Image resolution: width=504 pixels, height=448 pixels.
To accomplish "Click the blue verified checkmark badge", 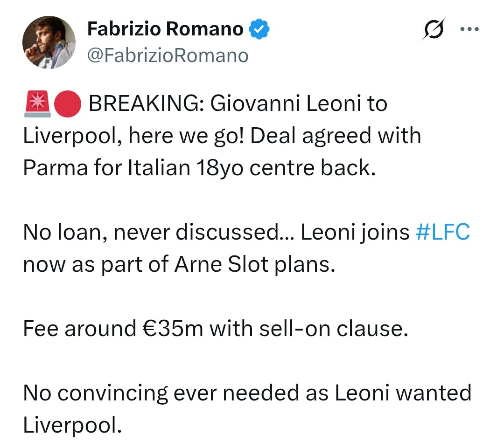I will tap(259, 29).
